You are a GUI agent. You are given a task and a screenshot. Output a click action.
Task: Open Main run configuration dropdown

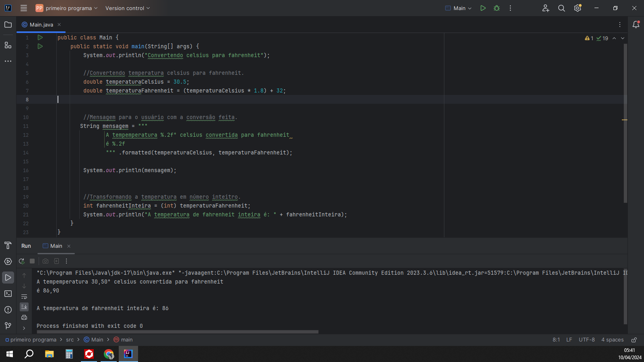point(458,8)
